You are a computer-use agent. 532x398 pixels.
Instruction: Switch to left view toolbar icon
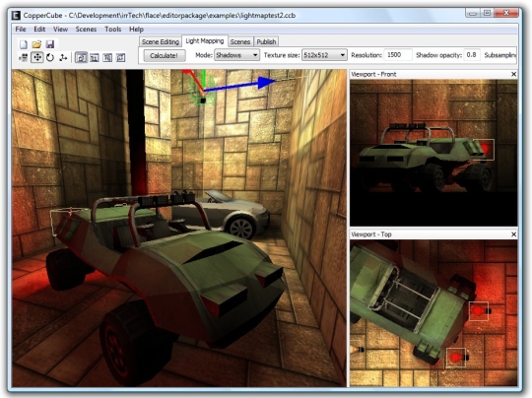pyautogui.click(x=121, y=58)
